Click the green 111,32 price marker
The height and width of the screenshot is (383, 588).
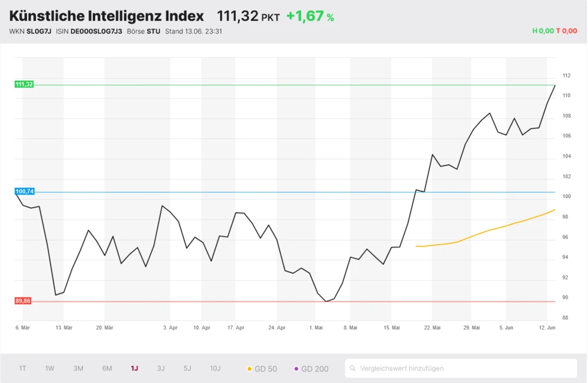click(24, 84)
